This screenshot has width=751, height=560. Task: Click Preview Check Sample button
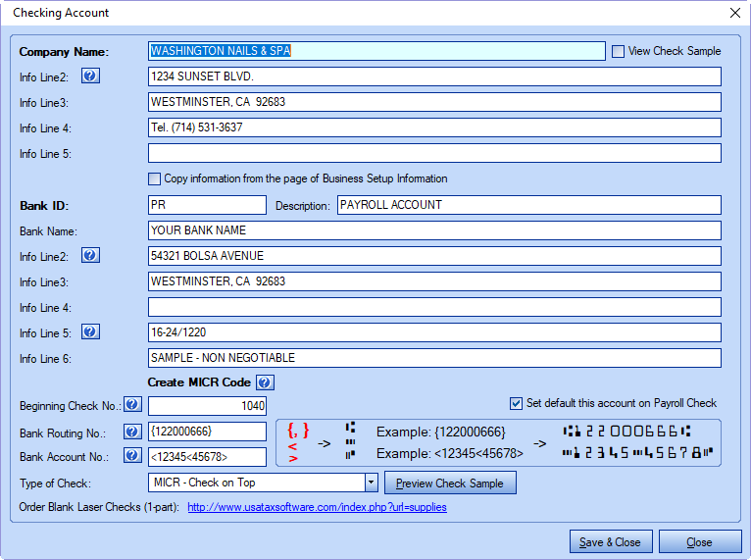click(450, 483)
